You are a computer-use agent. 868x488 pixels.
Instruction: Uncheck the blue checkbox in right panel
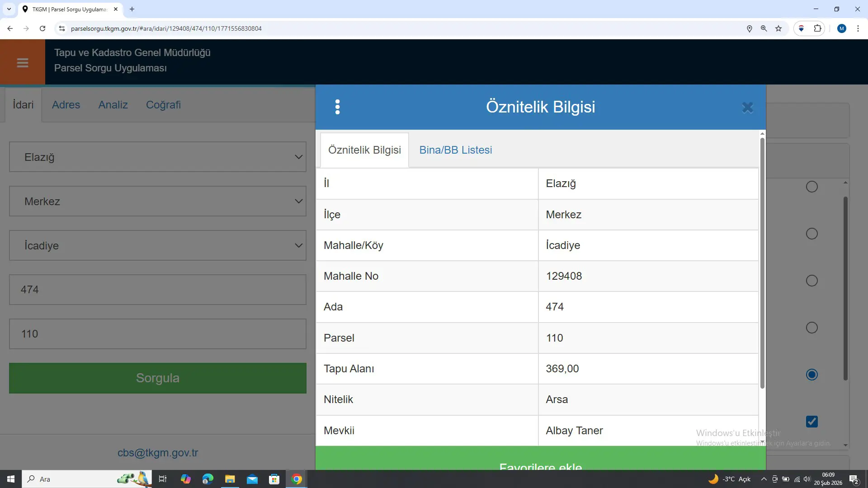pos(812,422)
